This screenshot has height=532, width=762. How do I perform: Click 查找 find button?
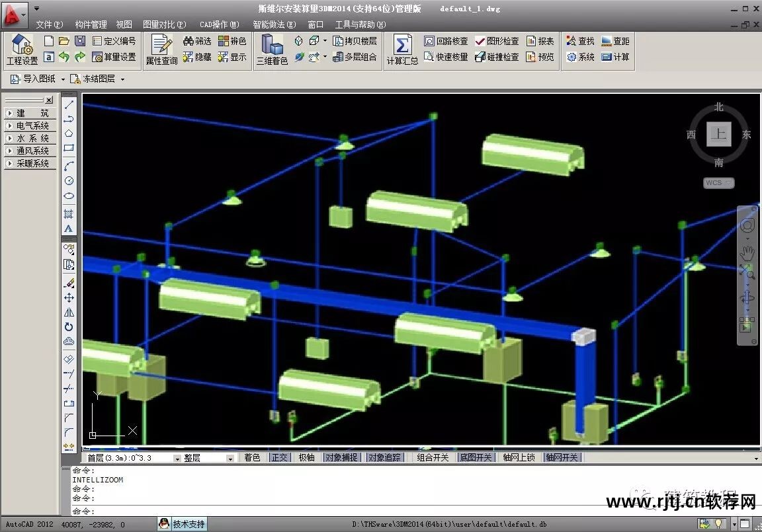tap(580, 41)
